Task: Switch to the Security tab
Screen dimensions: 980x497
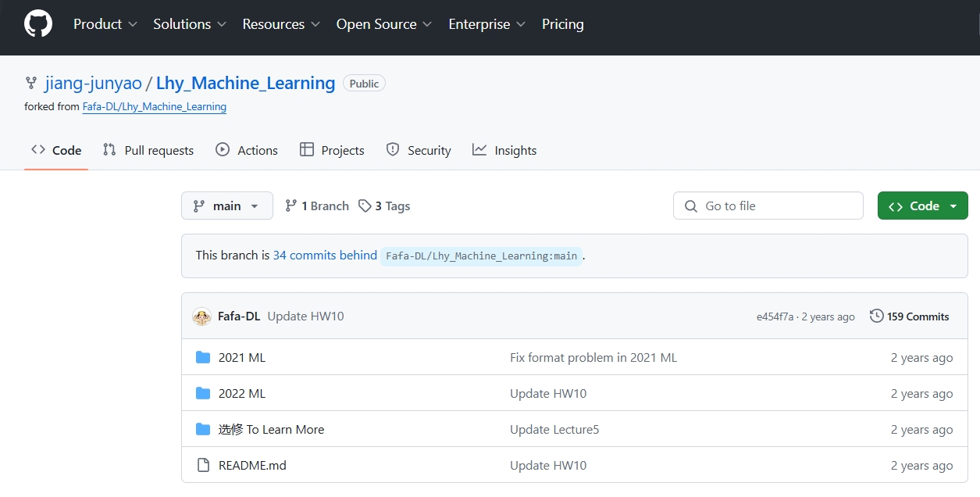Action: pyautogui.click(x=419, y=150)
